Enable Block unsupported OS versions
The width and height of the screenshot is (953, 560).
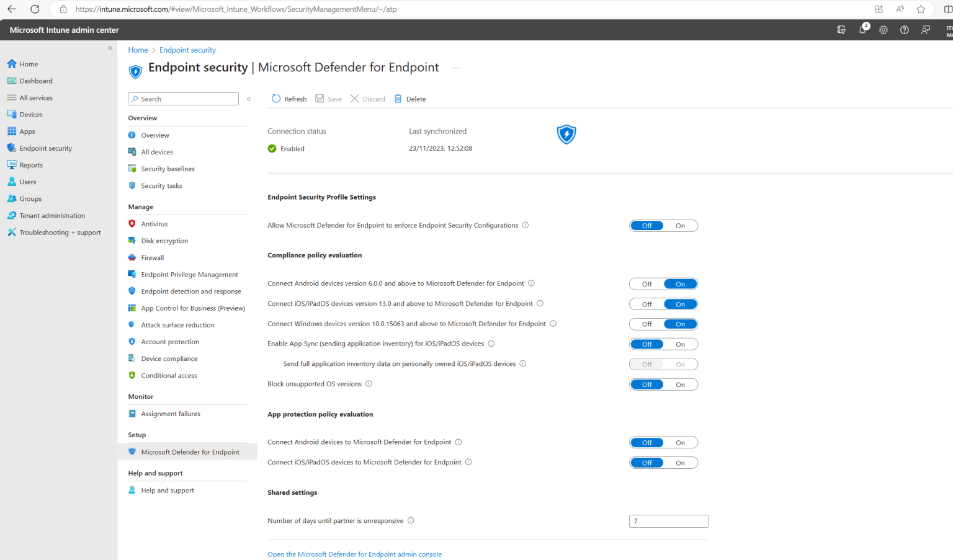pyautogui.click(x=680, y=384)
